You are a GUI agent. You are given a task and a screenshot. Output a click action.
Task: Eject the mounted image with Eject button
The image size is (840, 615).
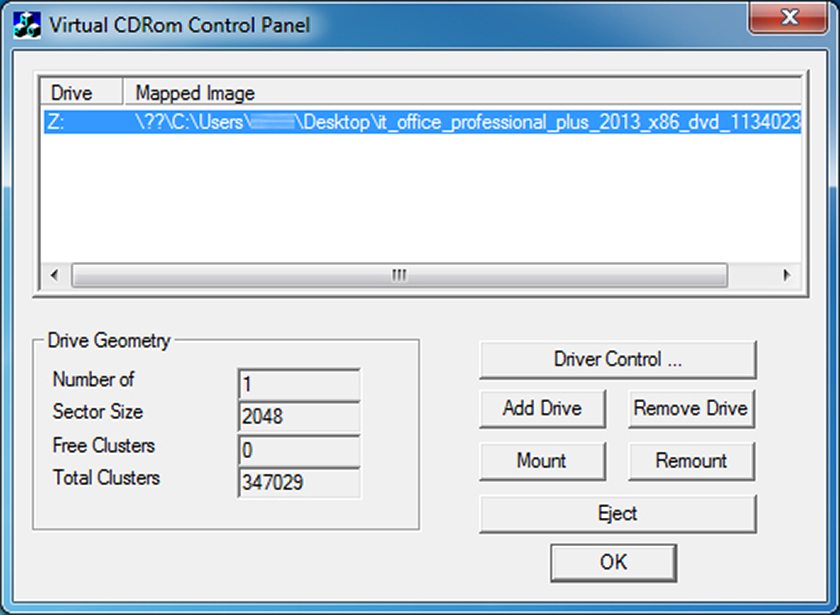coord(617,514)
